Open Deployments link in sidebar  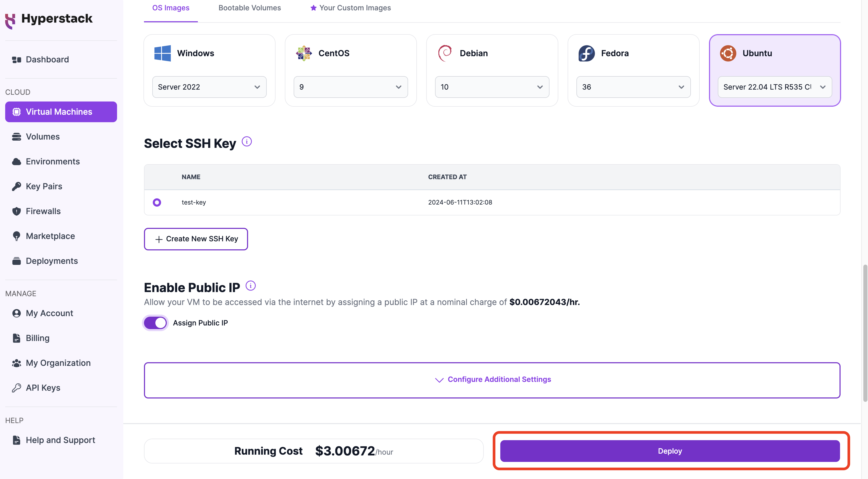61,261
